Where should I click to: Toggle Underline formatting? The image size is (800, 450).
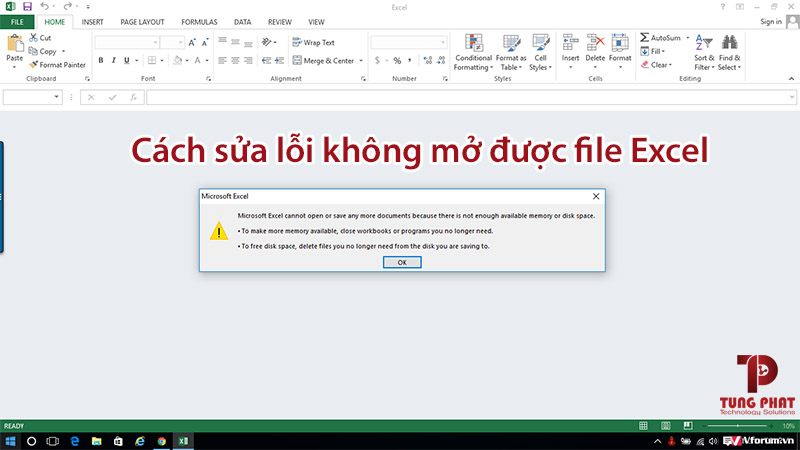tap(127, 60)
